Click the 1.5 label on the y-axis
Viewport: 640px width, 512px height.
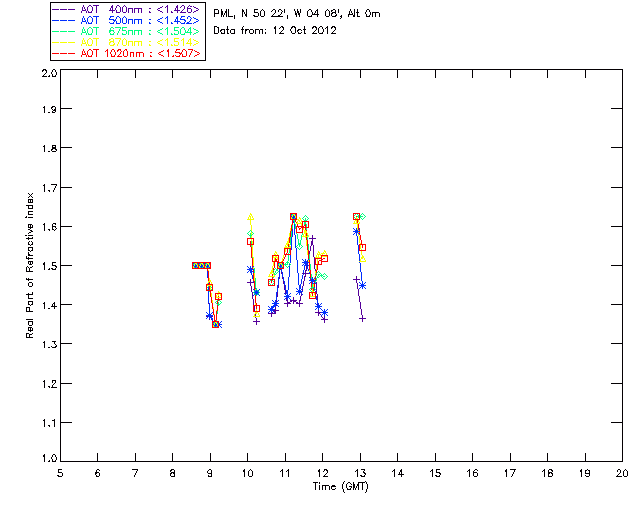[49, 266]
